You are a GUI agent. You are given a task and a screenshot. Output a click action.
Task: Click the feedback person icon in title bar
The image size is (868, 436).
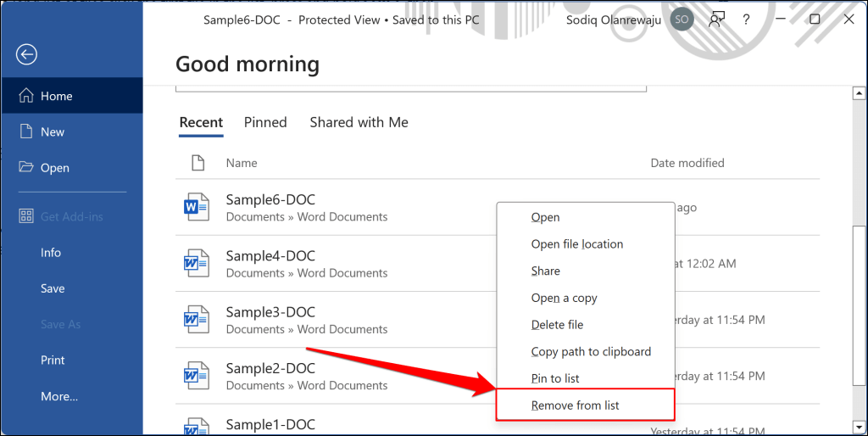(x=717, y=20)
